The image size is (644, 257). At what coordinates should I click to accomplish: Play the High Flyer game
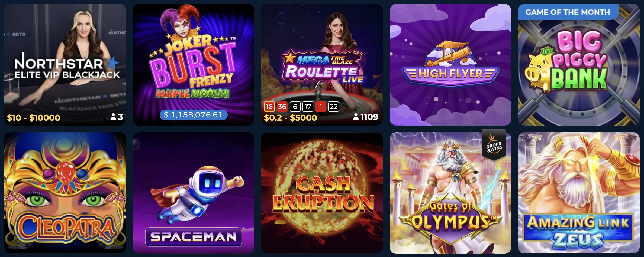(450, 65)
